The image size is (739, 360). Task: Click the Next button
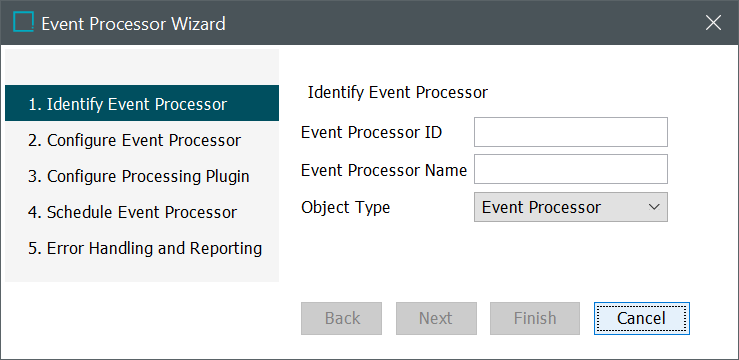[436, 319]
